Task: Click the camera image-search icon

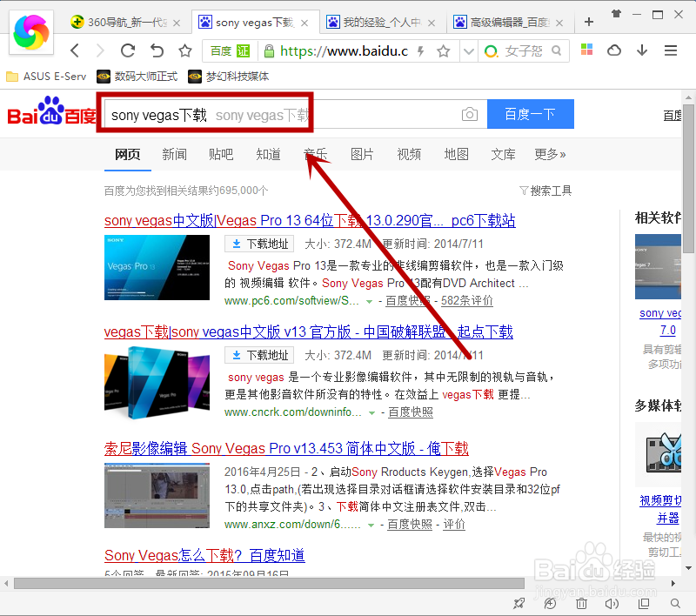Action: (469, 114)
